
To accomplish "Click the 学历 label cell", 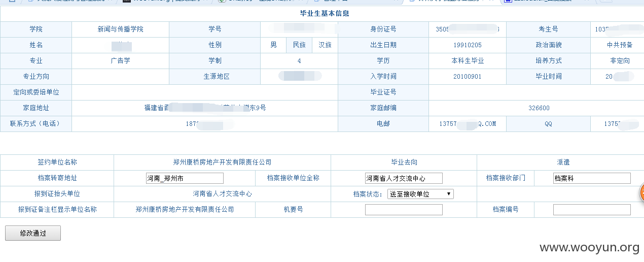I will coord(383,61).
